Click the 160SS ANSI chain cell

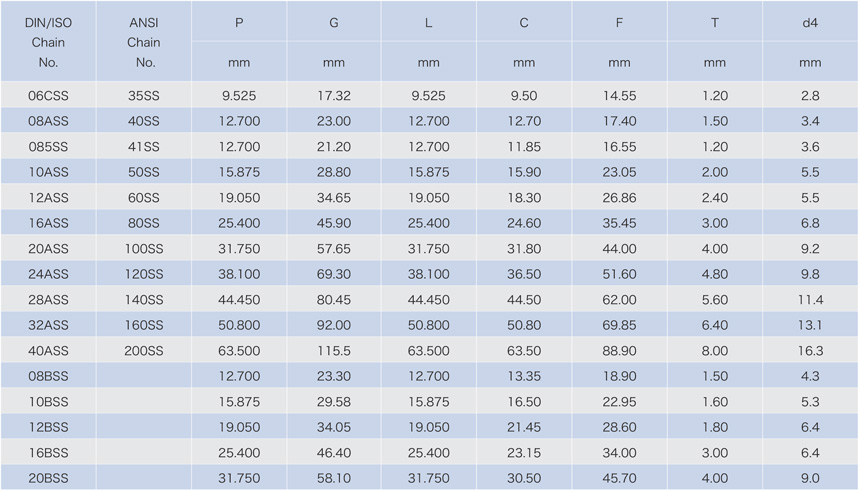(x=144, y=325)
